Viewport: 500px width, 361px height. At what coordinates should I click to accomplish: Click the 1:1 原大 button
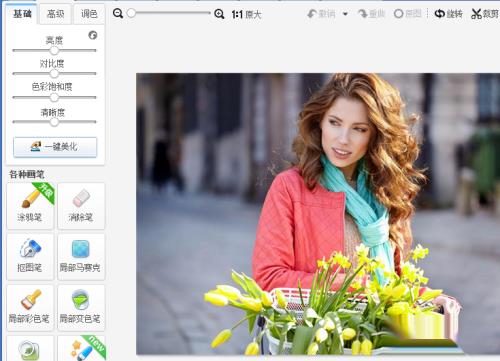tap(246, 14)
